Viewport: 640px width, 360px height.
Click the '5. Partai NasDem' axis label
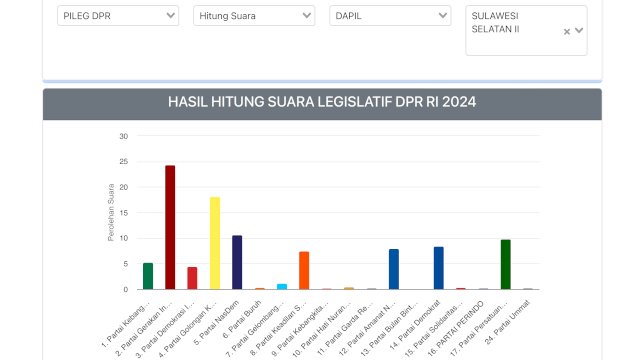[x=216, y=323]
